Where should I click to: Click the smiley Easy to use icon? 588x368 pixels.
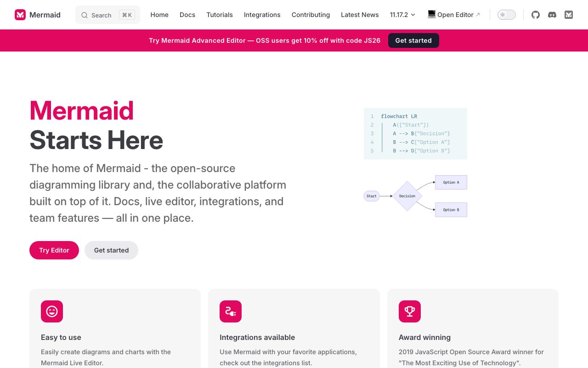click(x=52, y=311)
